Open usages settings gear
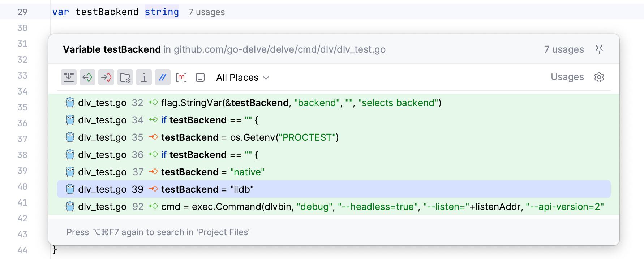The width and height of the screenshot is (644, 259). coord(599,77)
